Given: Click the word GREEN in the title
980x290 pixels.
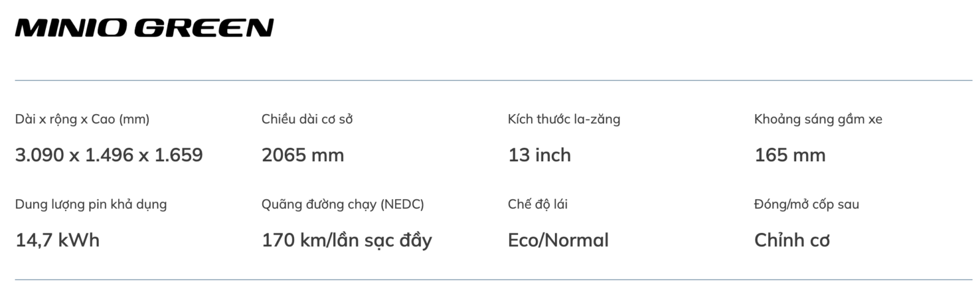Looking at the screenshot, I should pos(203,28).
